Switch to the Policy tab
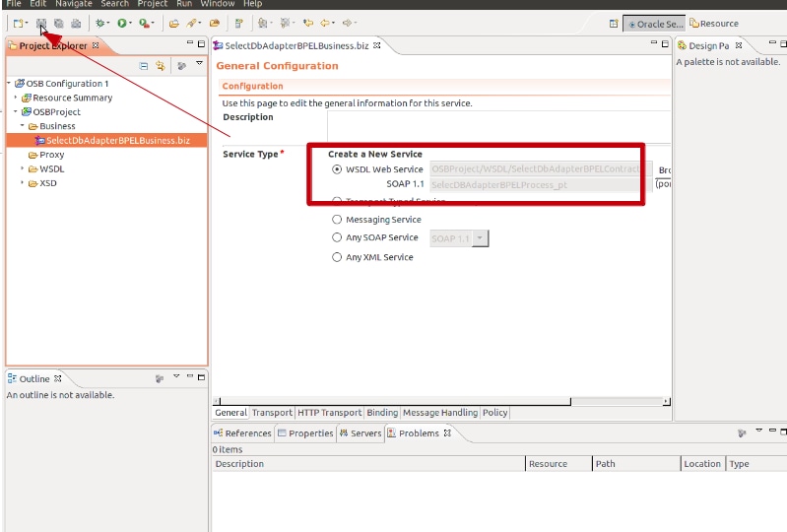Viewport: 787px width, 532px height. (x=494, y=413)
